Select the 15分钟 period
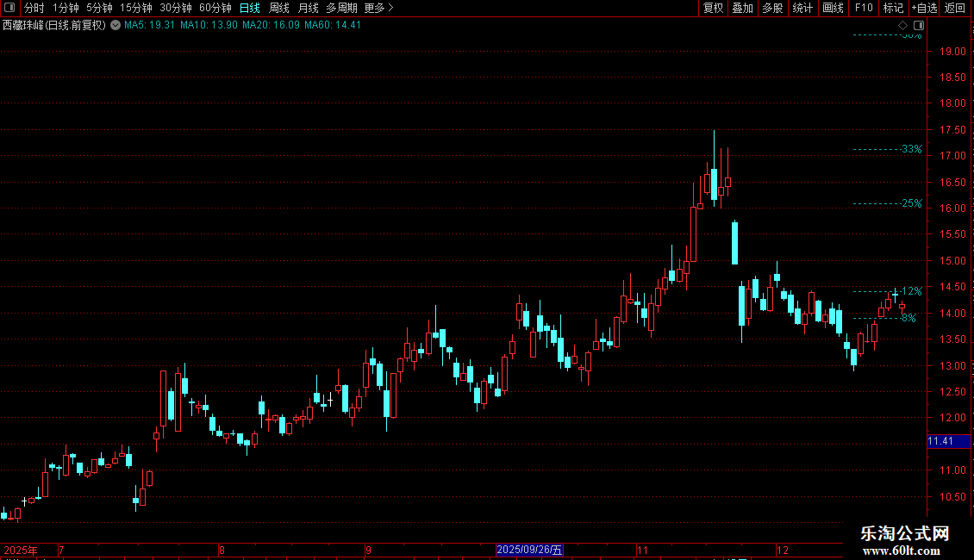Viewport: 974px width, 560px height. (136, 8)
